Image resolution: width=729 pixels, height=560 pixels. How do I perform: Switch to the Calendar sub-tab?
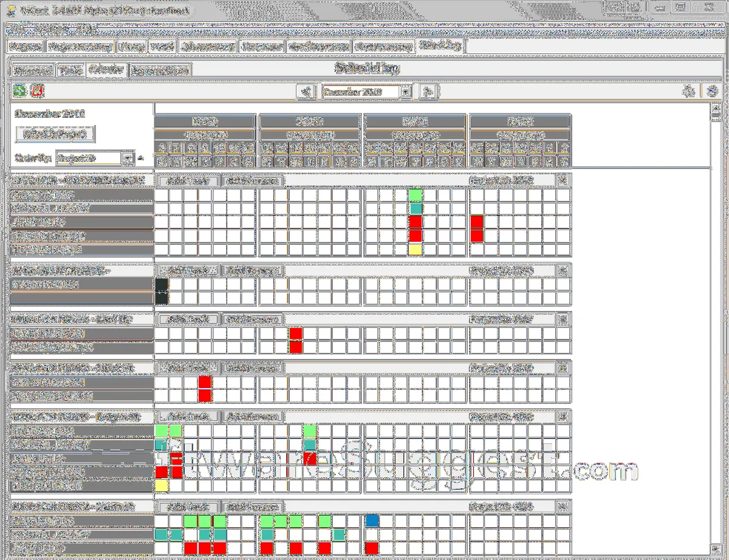[106, 70]
